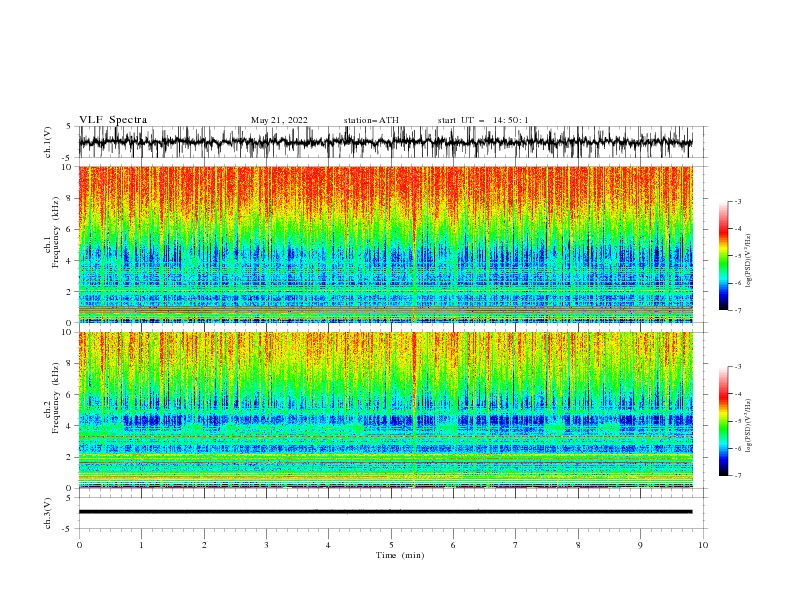792x612 pixels.
Task: Click inside the ch.2 spectrogram panel
Action: click(385, 410)
